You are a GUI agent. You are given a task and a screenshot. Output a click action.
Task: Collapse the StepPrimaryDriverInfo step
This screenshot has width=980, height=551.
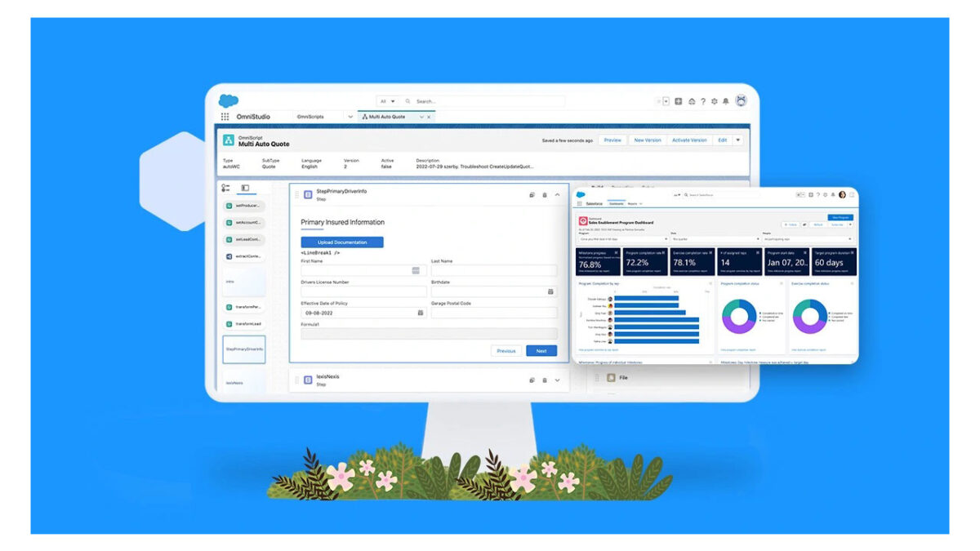click(x=558, y=194)
